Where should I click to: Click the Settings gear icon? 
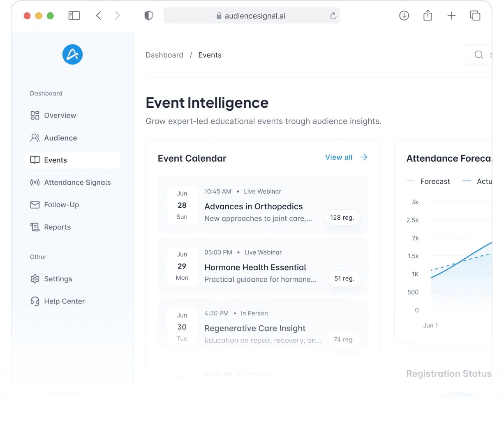pos(35,279)
